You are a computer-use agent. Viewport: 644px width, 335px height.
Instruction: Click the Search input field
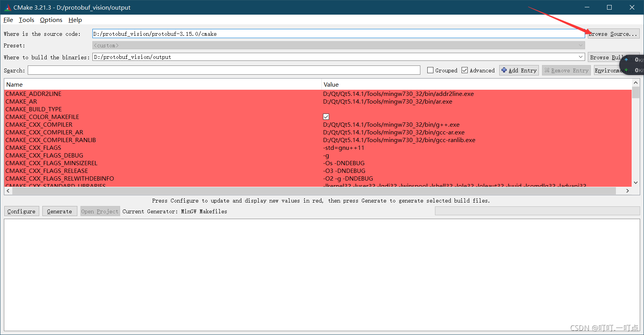pos(224,70)
